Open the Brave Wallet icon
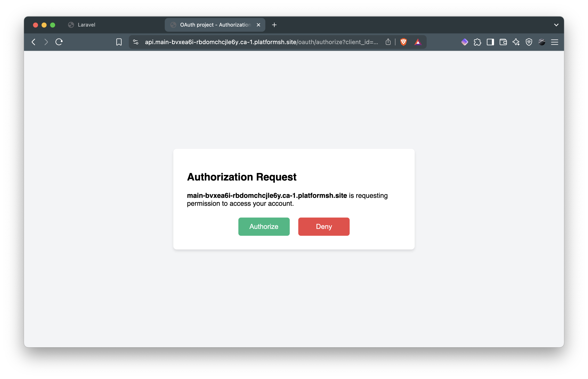 503,42
